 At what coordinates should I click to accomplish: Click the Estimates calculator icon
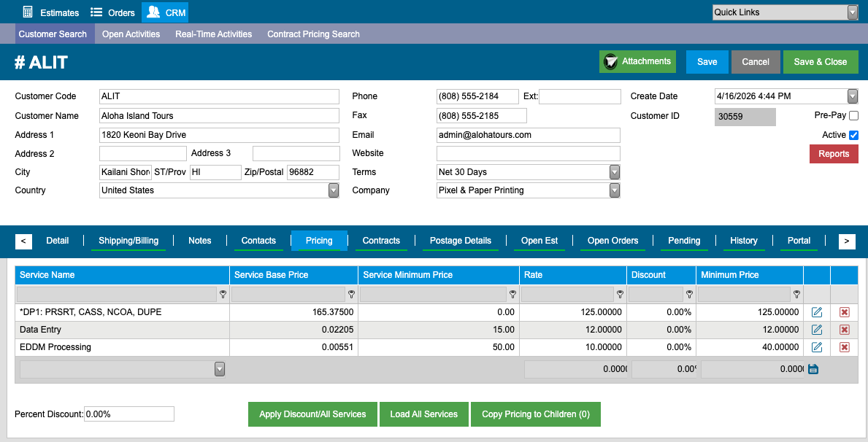tap(28, 12)
